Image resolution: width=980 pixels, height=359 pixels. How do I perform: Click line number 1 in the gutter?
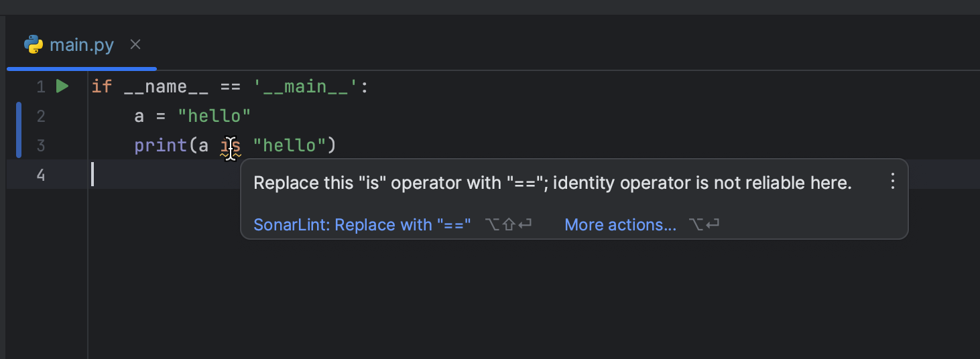41,87
